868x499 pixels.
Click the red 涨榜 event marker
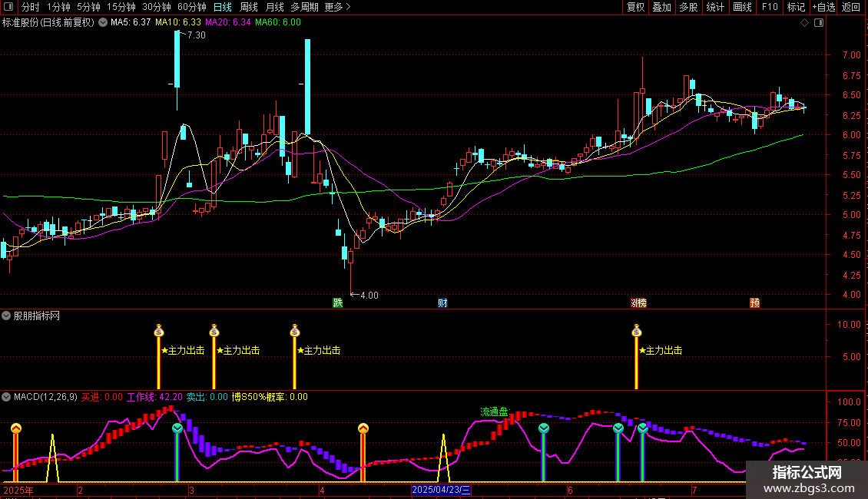pyautogui.click(x=639, y=302)
